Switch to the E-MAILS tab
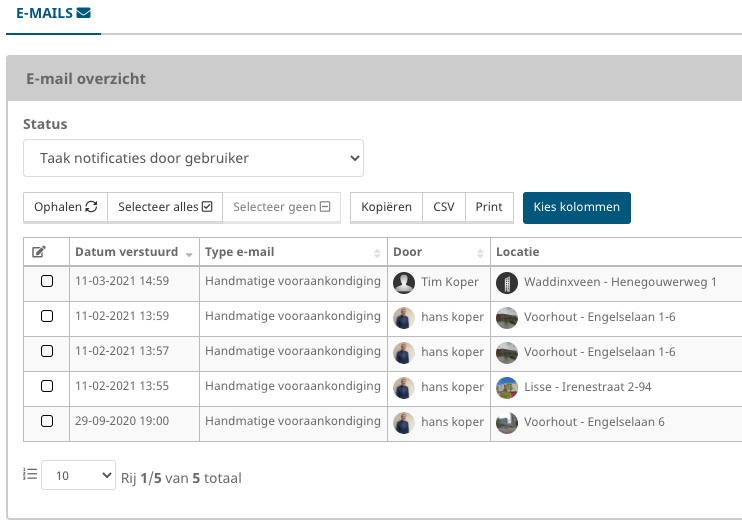The width and height of the screenshot is (742, 525). pos(53,13)
